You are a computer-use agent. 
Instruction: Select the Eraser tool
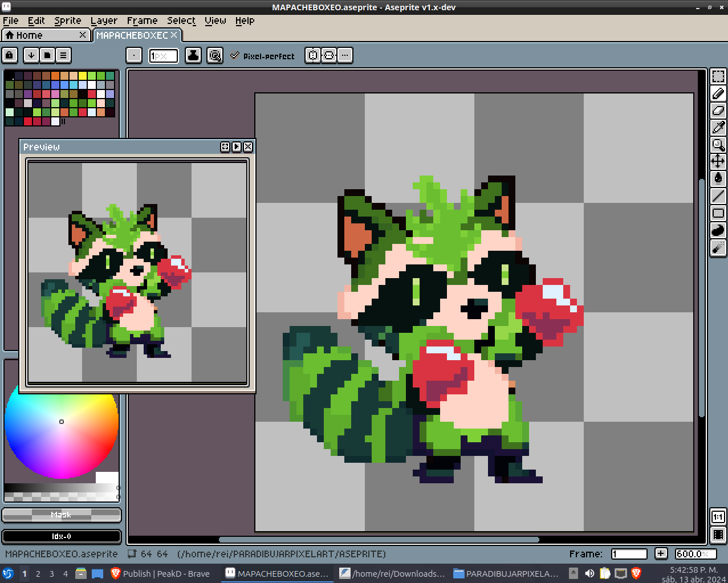[x=718, y=111]
